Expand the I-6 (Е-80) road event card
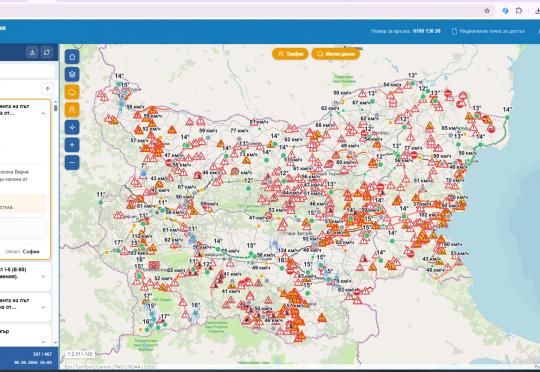Screen dimensions: 540x372 (x=43, y=276)
